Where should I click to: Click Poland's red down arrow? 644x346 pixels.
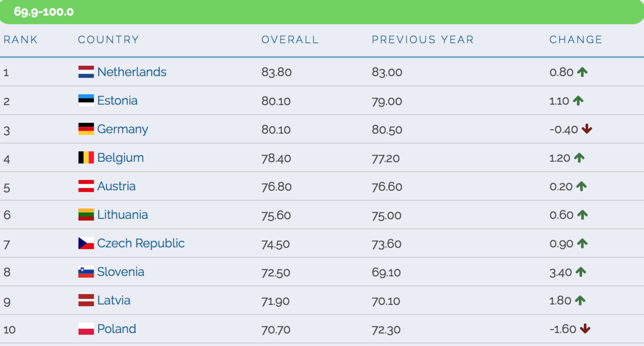[x=585, y=329]
